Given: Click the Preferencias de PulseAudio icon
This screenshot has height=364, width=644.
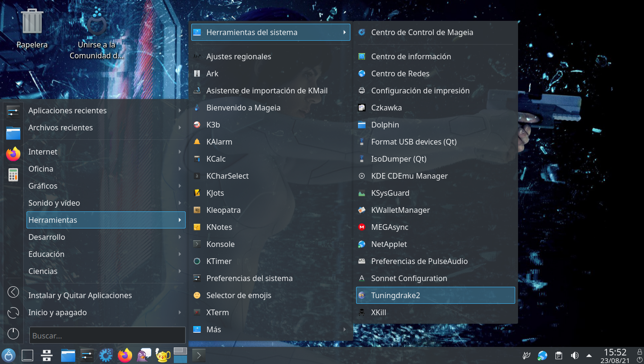Looking at the screenshot, I should point(362,261).
